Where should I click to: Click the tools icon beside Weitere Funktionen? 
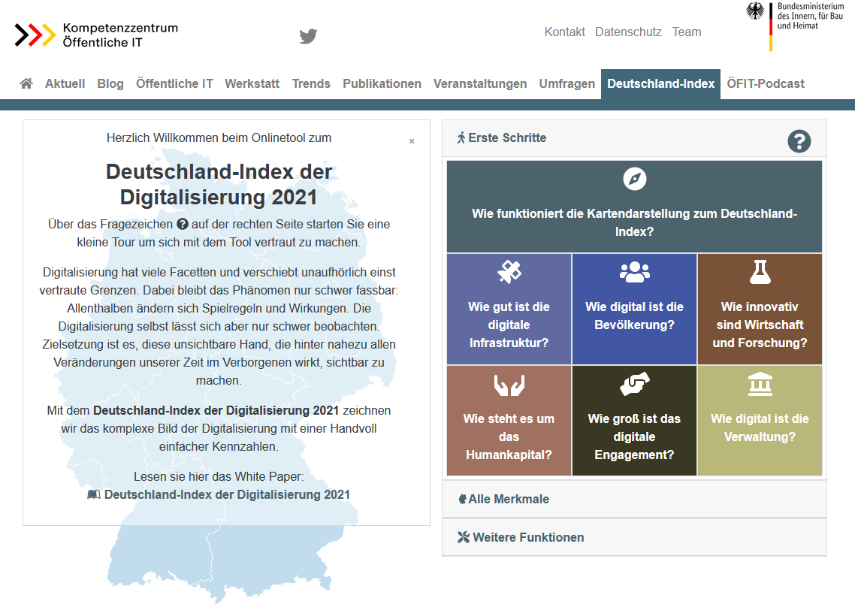(464, 537)
